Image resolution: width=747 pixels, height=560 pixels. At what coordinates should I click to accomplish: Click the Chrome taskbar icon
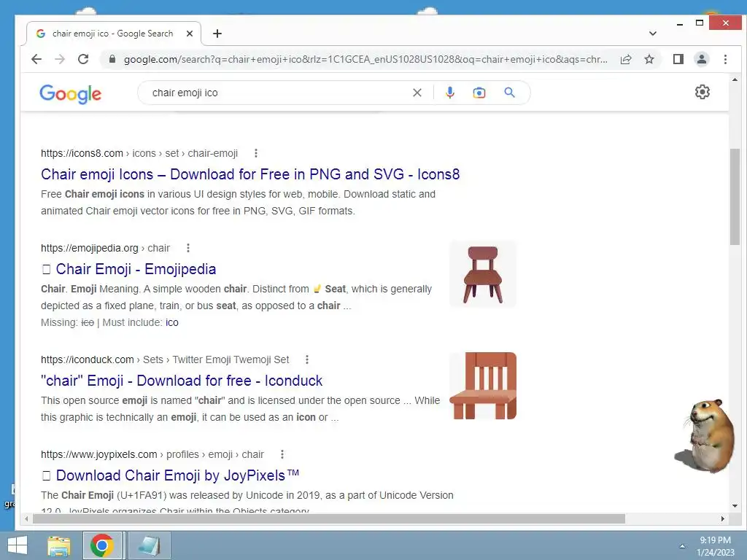coord(102,545)
